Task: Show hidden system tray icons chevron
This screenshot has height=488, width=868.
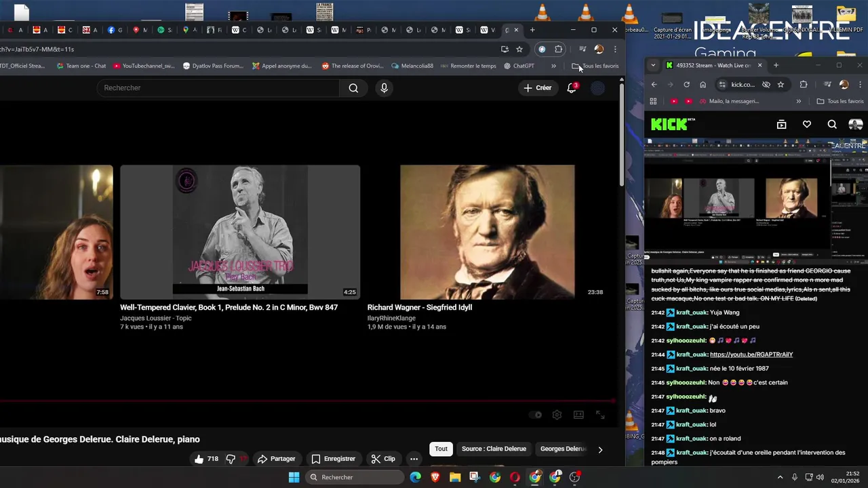Action: 780,477
